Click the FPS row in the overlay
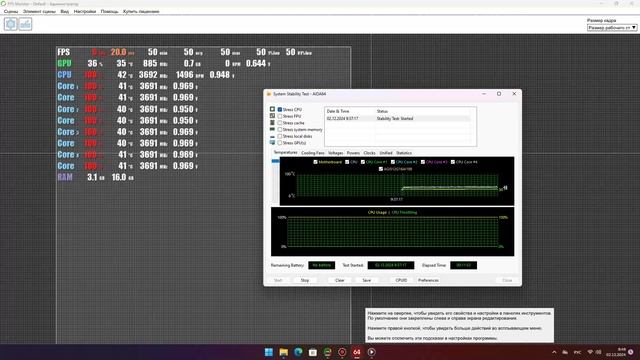This screenshot has width=640, height=360. click(x=184, y=52)
